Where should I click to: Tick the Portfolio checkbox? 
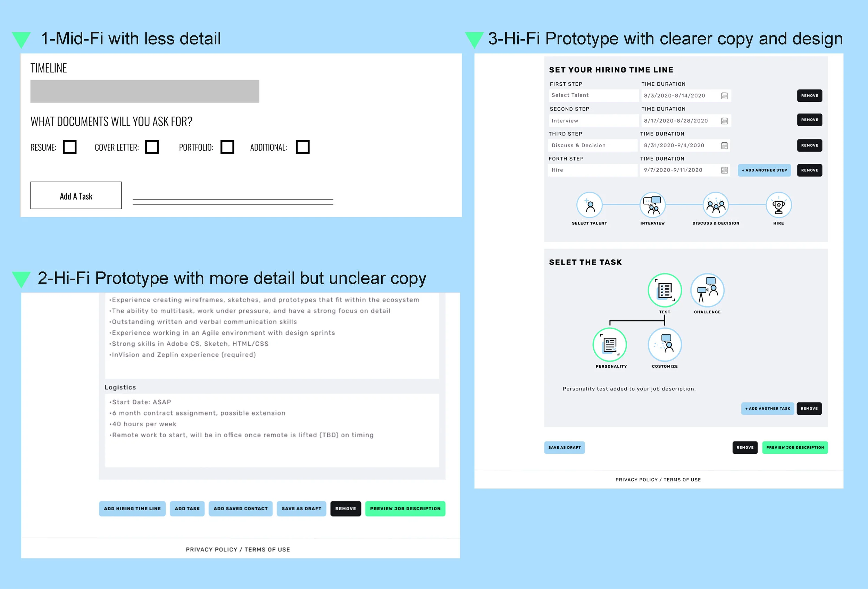point(227,147)
